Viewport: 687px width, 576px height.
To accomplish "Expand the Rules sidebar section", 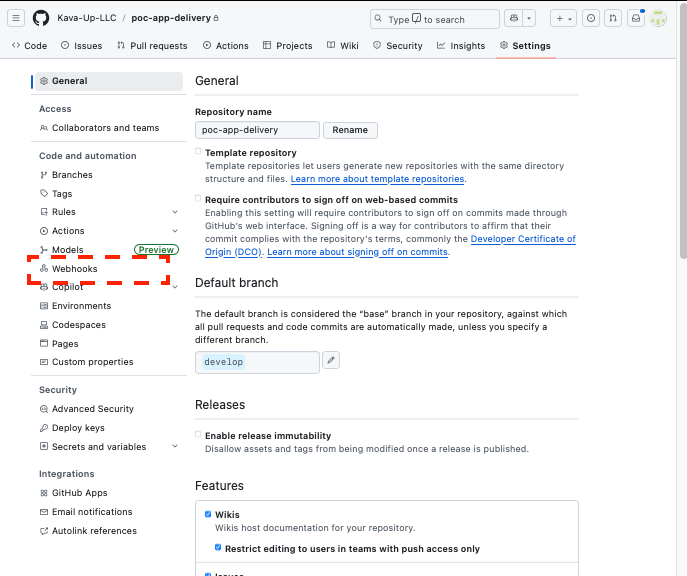I will [x=175, y=212].
